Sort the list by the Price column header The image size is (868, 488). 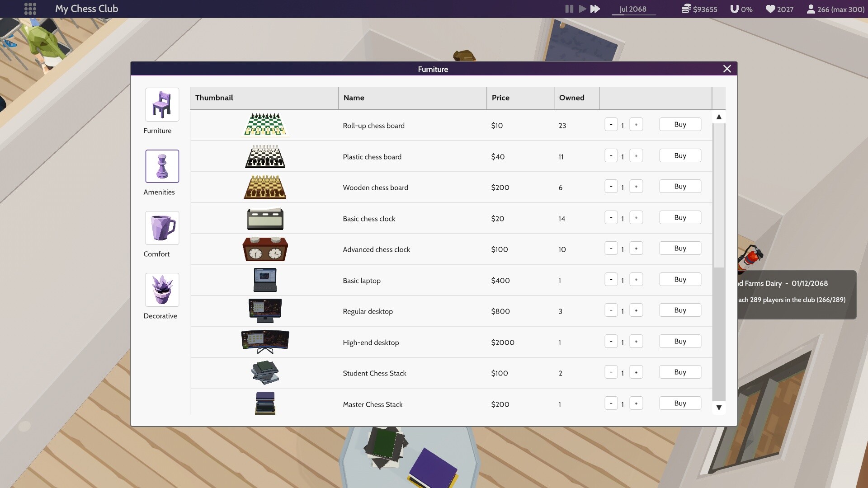[x=500, y=98]
